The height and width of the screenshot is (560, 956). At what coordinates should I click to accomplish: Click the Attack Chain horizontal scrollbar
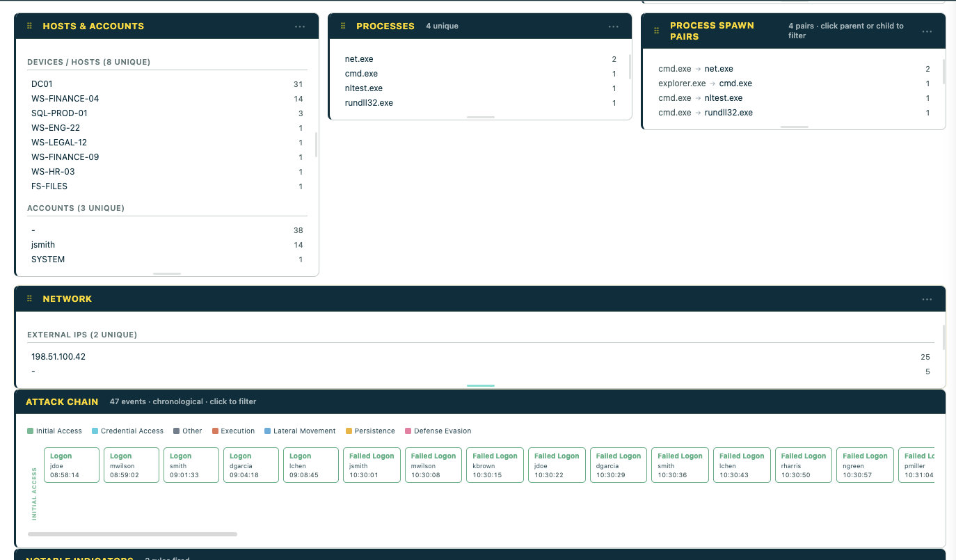[x=132, y=534]
